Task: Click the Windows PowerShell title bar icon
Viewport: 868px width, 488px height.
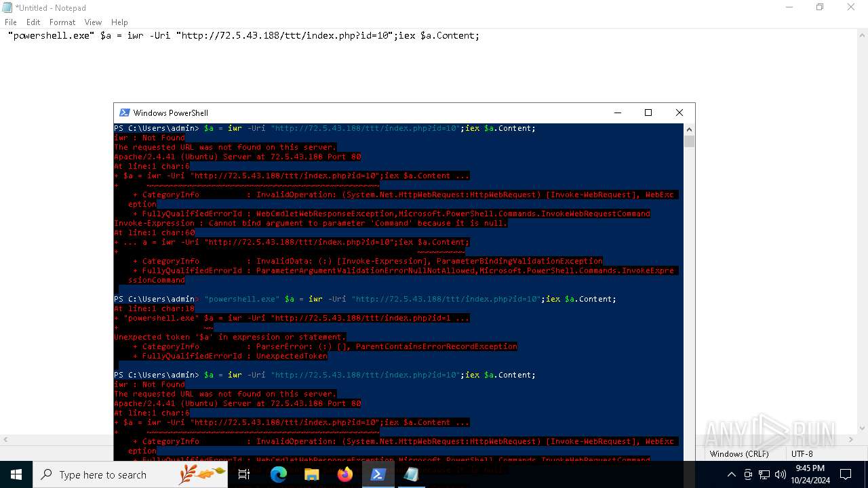Action: coord(124,113)
